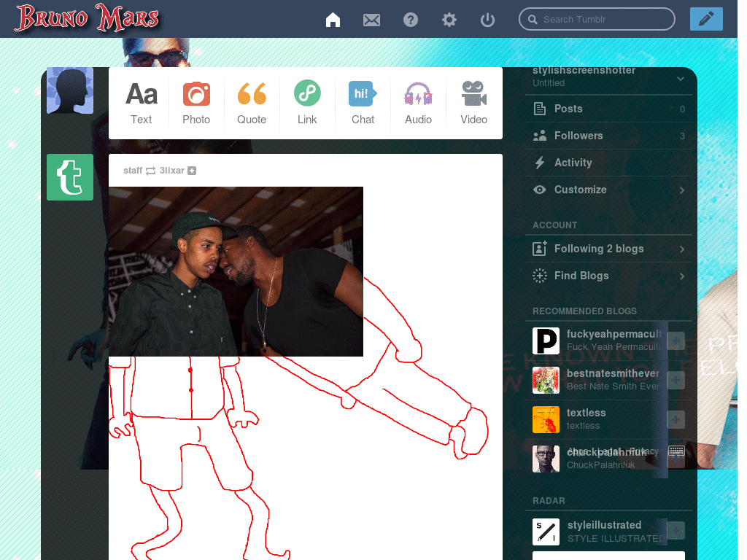Click the followers count 3

[682, 136]
